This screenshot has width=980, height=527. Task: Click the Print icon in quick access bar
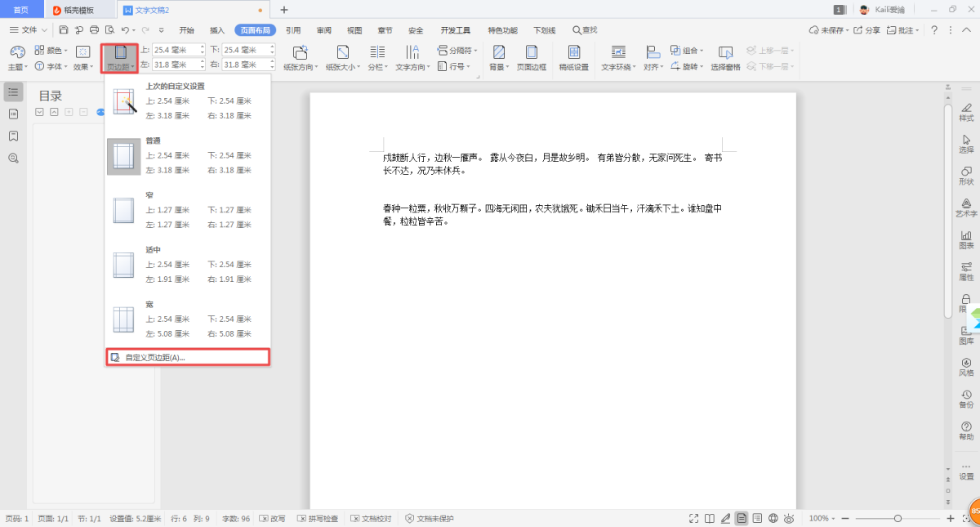pos(95,30)
